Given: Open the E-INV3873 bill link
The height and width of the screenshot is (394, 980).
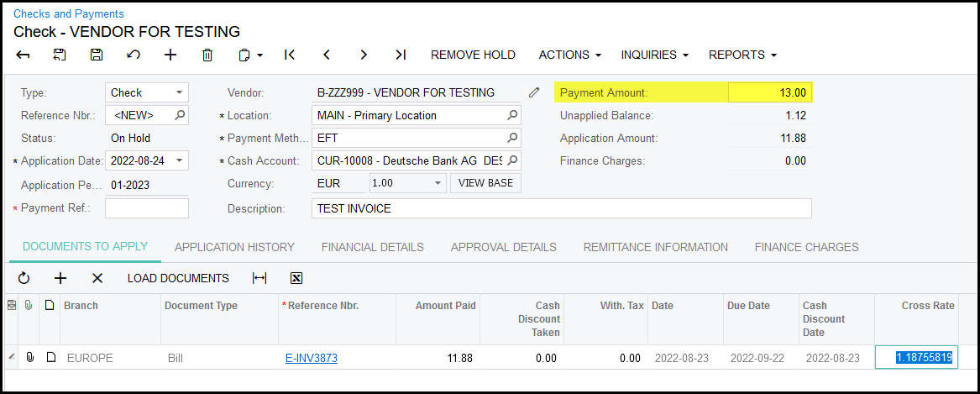Looking at the screenshot, I should point(312,358).
